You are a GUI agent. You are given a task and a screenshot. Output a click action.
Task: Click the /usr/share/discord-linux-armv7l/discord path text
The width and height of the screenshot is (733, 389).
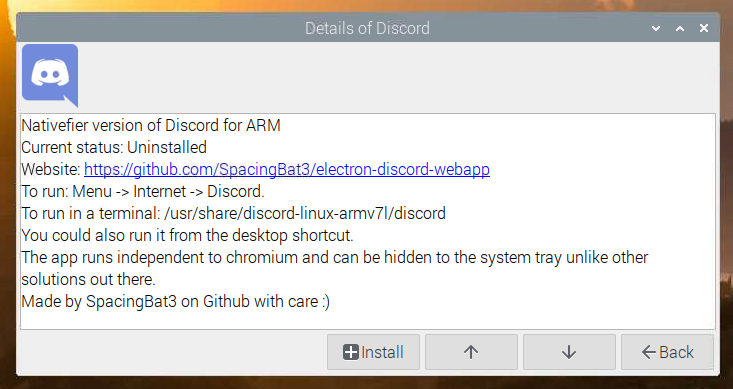305,213
